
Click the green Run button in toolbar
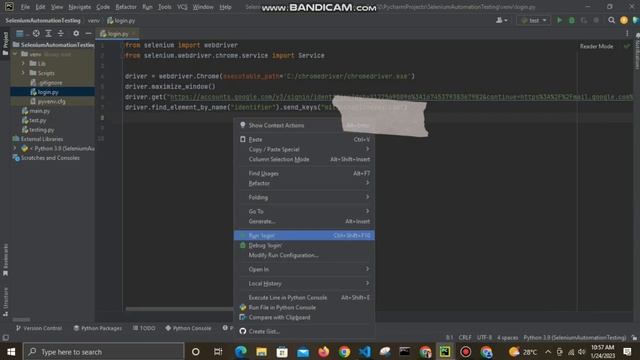click(560, 20)
